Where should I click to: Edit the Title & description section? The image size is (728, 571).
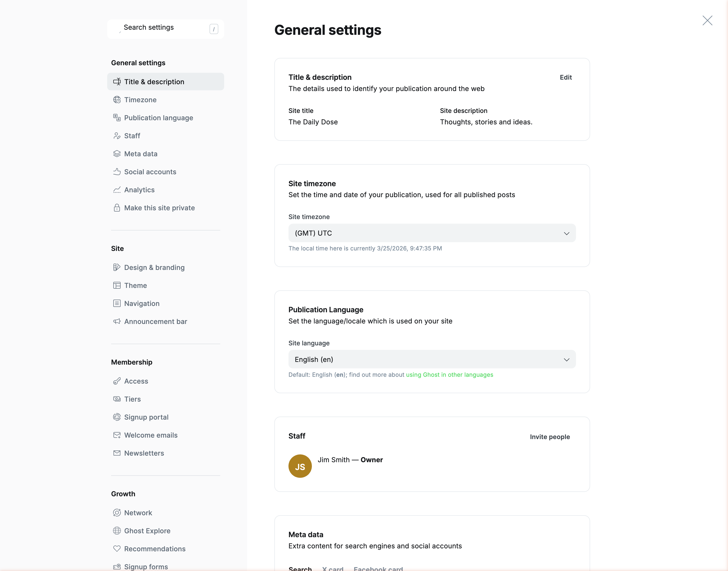565,77
